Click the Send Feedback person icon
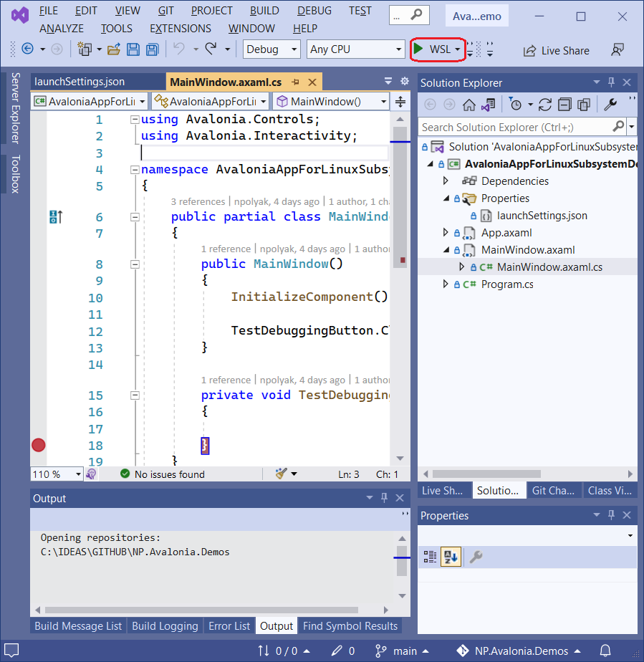This screenshot has width=644, height=662. pyautogui.click(x=617, y=50)
